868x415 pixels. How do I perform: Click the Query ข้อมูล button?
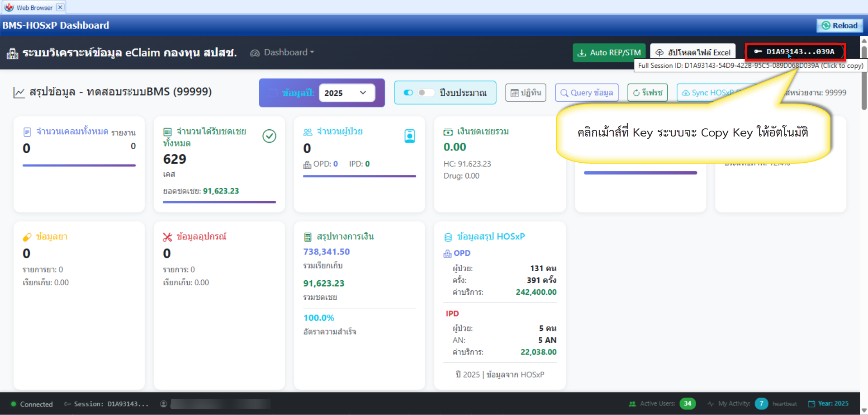pos(586,93)
